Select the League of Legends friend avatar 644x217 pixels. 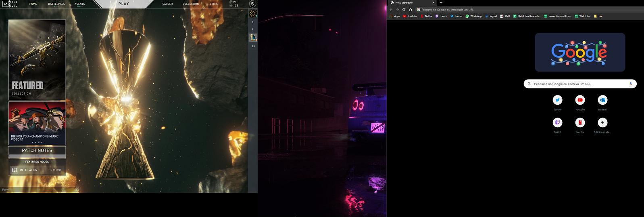point(253,38)
